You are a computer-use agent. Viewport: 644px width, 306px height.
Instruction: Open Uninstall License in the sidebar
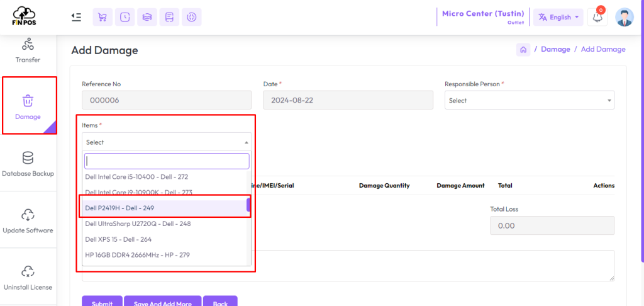coord(28,278)
